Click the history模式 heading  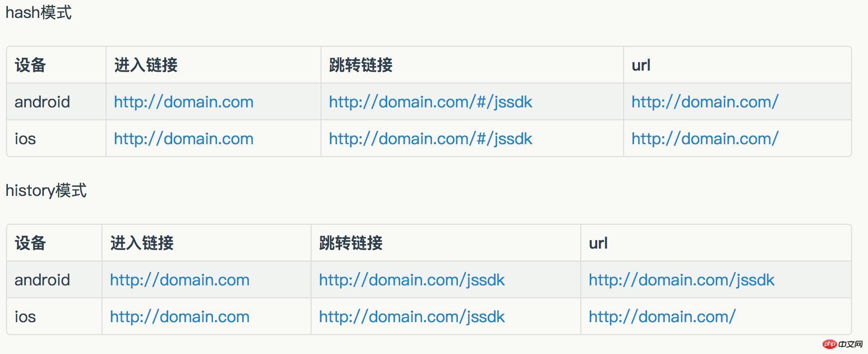(x=46, y=190)
